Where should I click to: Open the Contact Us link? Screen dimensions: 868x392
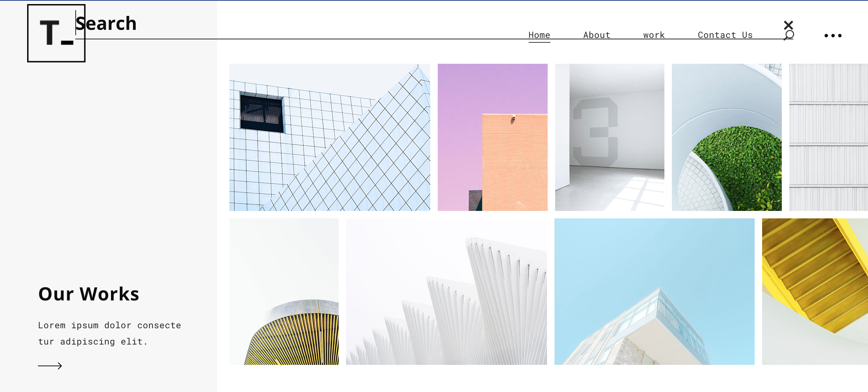[725, 35]
